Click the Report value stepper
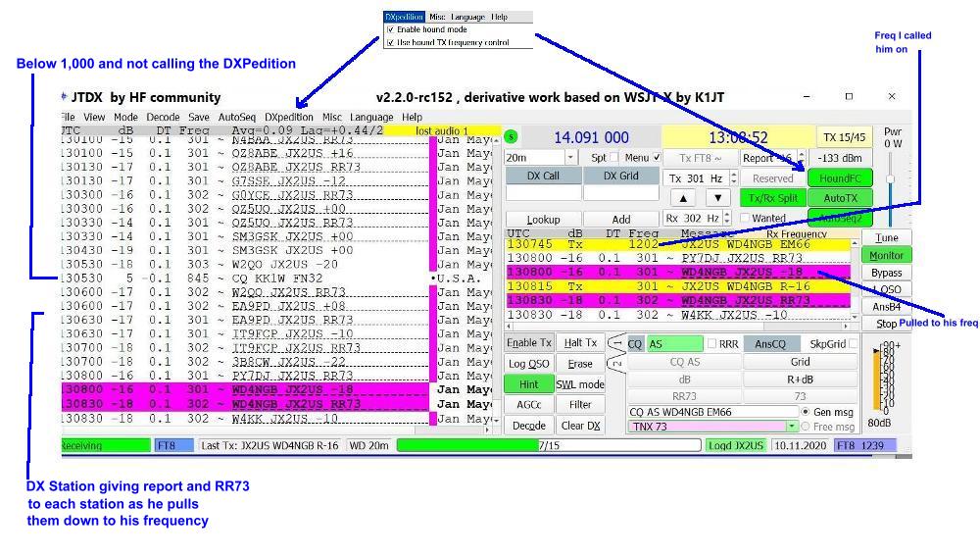980x557 pixels. [802, 158]
